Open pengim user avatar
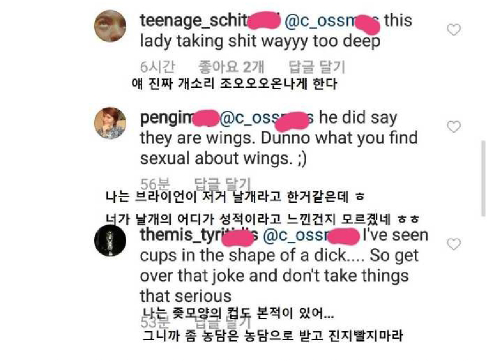The height and width of the screenshot is (361, 502). tap(110, 123)
